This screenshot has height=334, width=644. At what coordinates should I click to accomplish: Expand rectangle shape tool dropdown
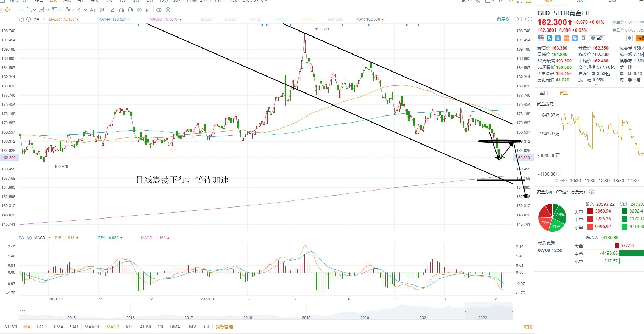click(x=34, y=10)
